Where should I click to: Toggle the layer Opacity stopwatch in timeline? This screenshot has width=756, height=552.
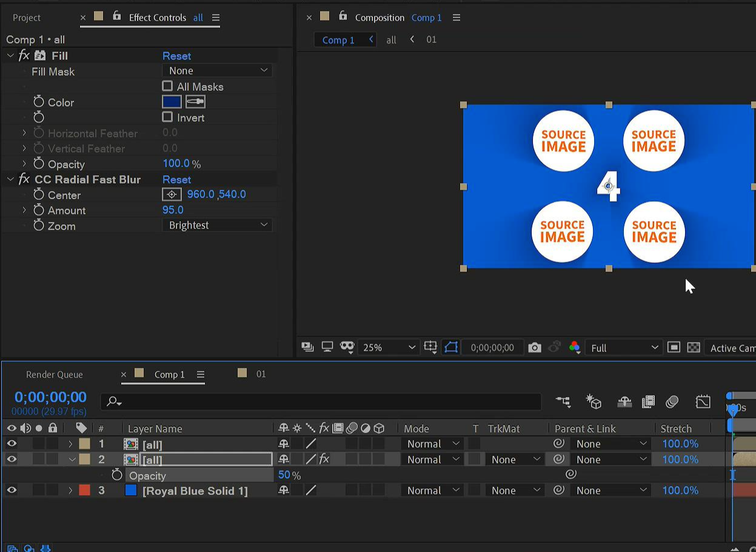(x=117, y=475)
